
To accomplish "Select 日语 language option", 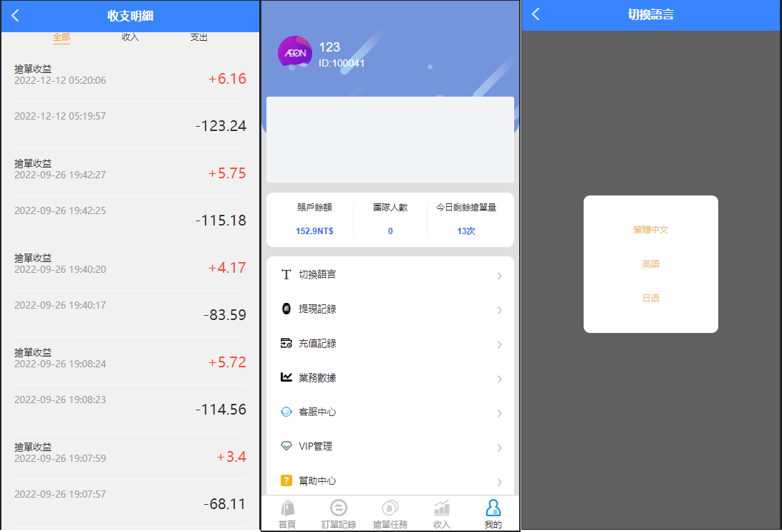I will point(651,298).
